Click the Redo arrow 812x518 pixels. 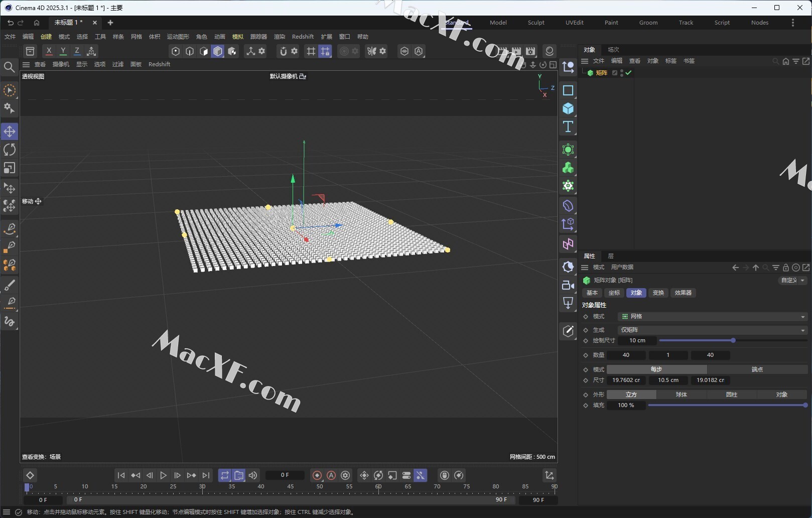21,23
